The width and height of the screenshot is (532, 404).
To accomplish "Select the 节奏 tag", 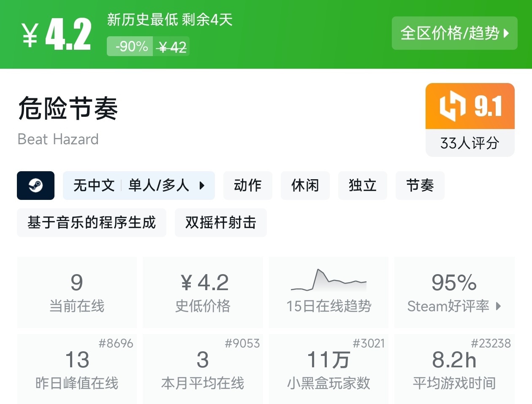I will (420, 186).
